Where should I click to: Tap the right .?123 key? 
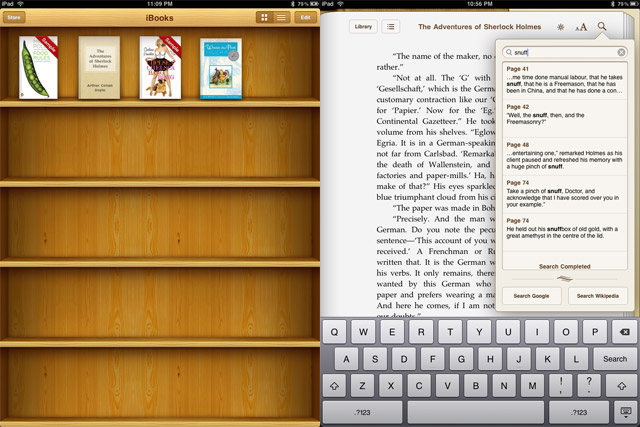(x=579, y=412)
